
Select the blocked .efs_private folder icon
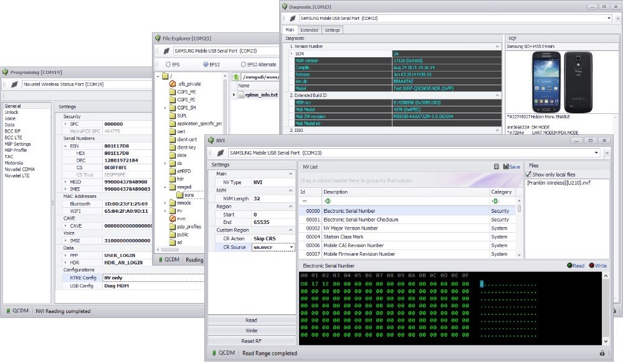(x=173, y=84)
